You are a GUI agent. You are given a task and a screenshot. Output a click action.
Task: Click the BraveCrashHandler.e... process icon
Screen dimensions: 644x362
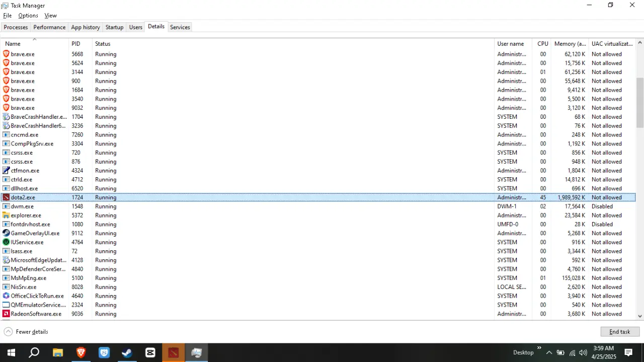tap(6, 117)
